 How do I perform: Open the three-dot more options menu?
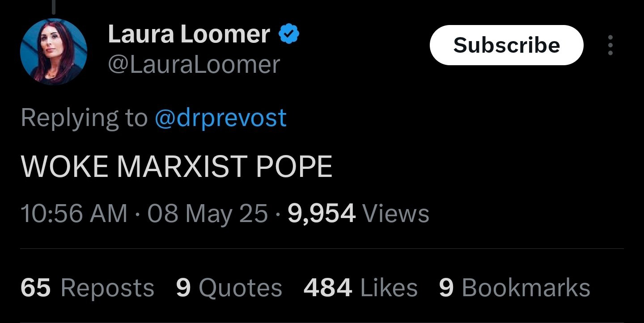(610, 46)
